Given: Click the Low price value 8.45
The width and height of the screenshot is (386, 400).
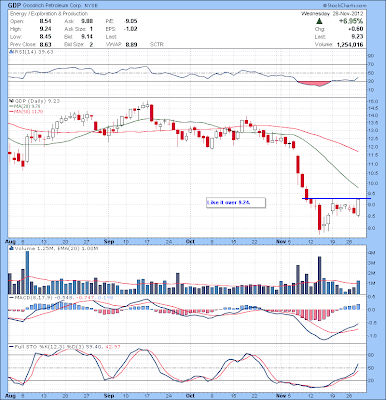Looking at the screenshot, I should (45, 37).
